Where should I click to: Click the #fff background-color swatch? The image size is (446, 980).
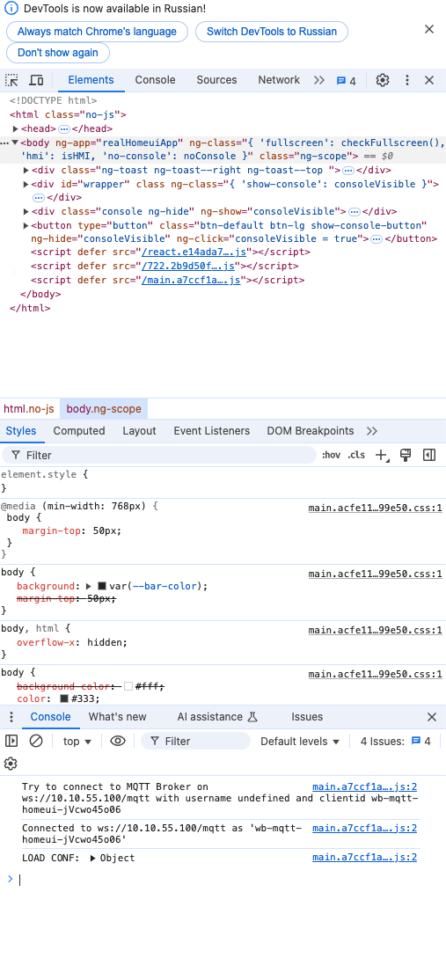pos(128,686)
